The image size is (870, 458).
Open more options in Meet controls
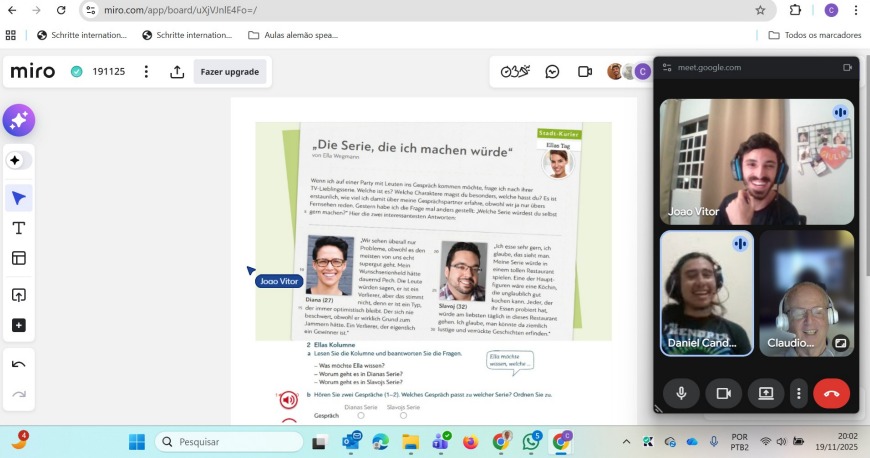tap(798, 393)
